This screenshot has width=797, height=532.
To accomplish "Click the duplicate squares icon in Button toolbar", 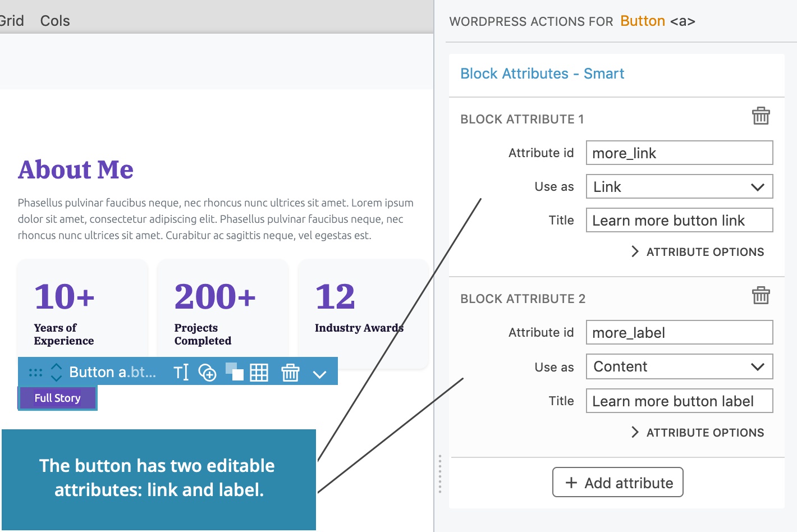I will pyautogui.click(x=235, y=372).
